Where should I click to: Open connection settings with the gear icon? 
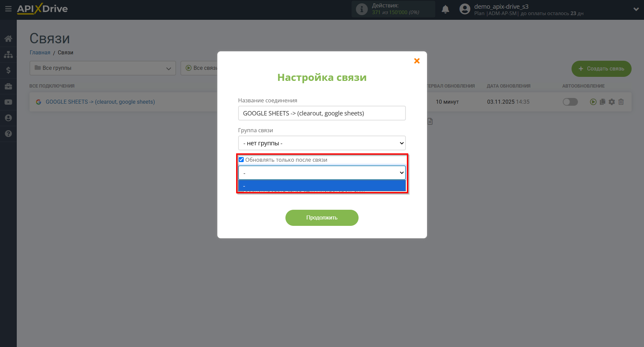tap(612, 102)
